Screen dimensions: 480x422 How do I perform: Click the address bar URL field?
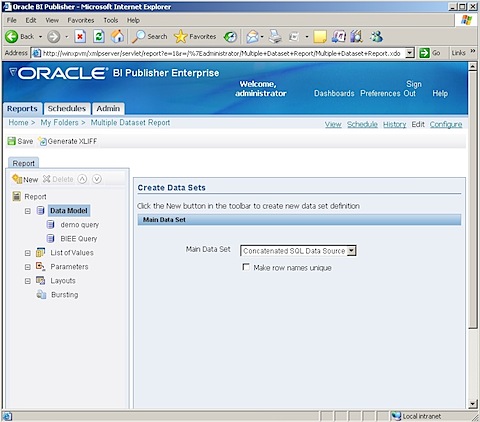coord(218,53)
